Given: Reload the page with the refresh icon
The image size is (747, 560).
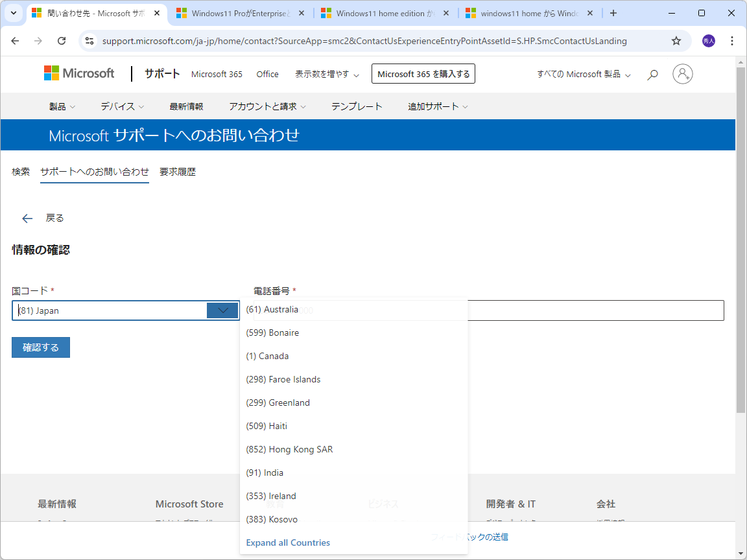Looking at the screenshot, I should (62, 40).
